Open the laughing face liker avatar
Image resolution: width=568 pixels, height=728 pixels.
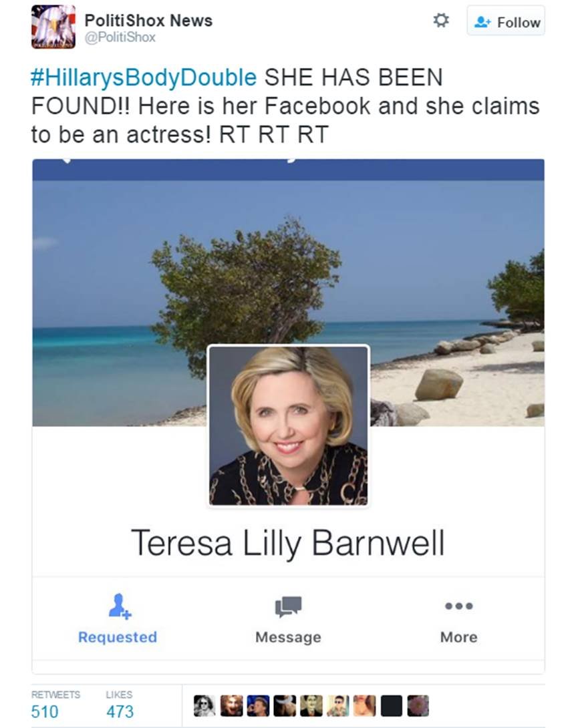pos(231,706)
